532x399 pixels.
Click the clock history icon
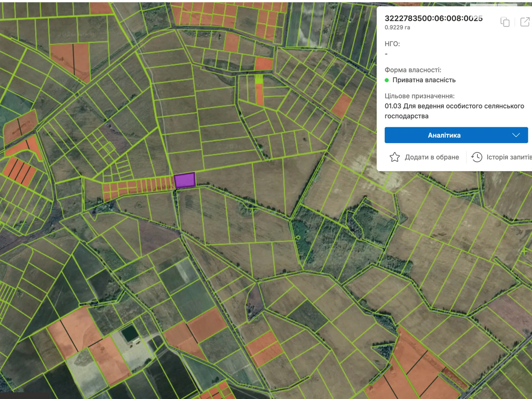pyautogui.click(x=477, y=157)
